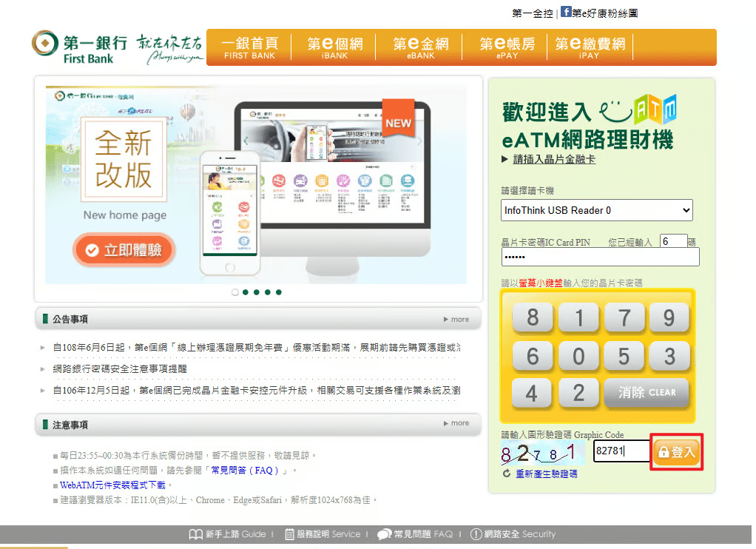Click the 重新產生驗證碼 link
The image size is (756, 549).
[x=546, y=474]
